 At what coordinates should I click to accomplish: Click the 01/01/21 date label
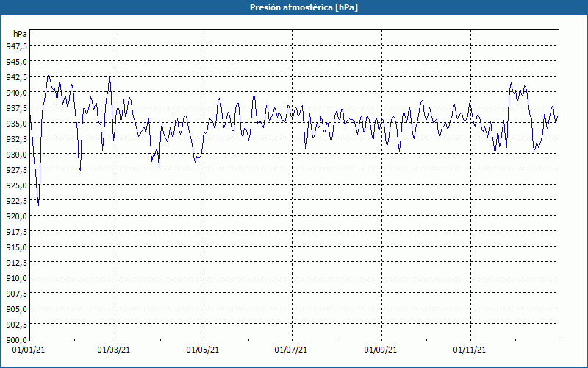point(29,350)
